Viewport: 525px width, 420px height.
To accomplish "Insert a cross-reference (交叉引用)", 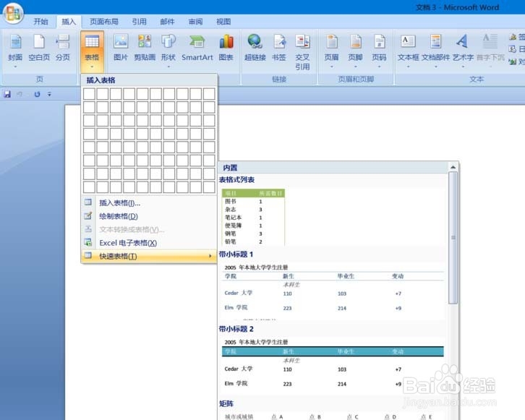I will [x=302, y=52].
